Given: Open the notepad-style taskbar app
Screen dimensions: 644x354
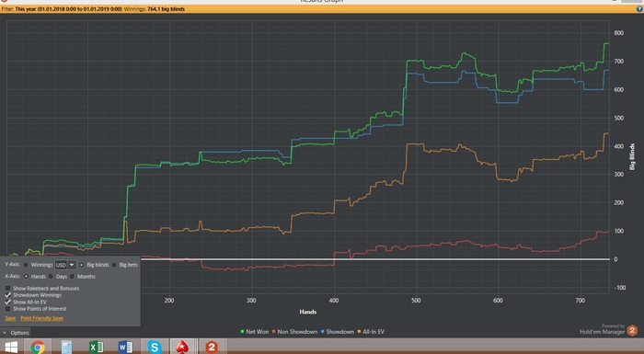Looking at the screenshot, I should pos(66,348).
